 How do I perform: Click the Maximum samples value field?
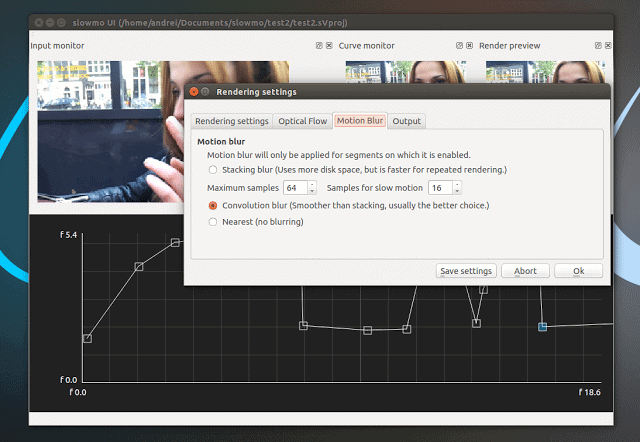click(x=296, y=188)
